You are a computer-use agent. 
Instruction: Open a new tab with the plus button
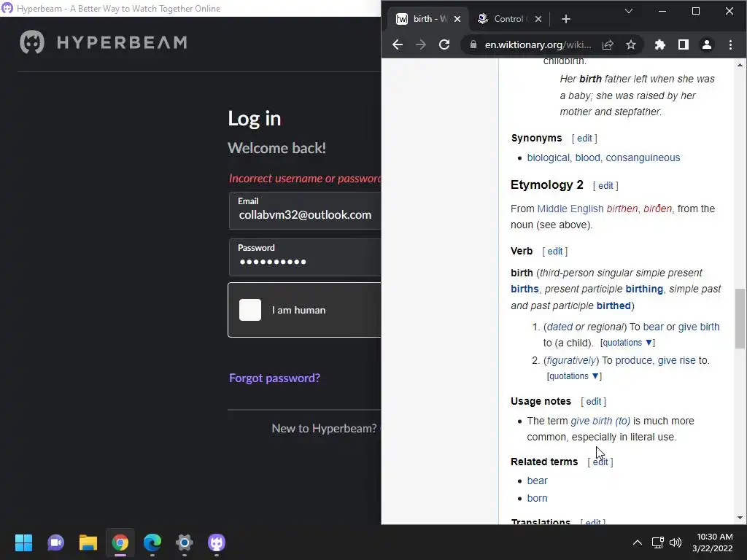565,19
